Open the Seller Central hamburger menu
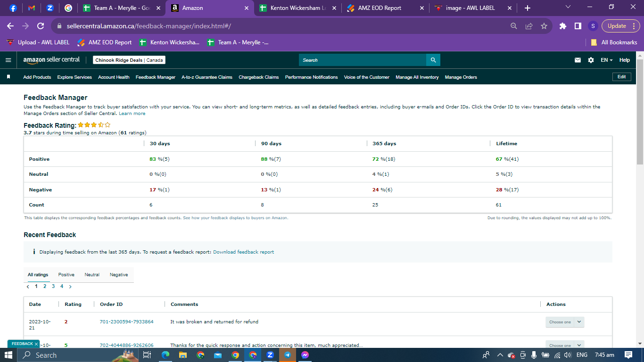The height and width of the screenshot is (362, 644). (x=8, y=60)
